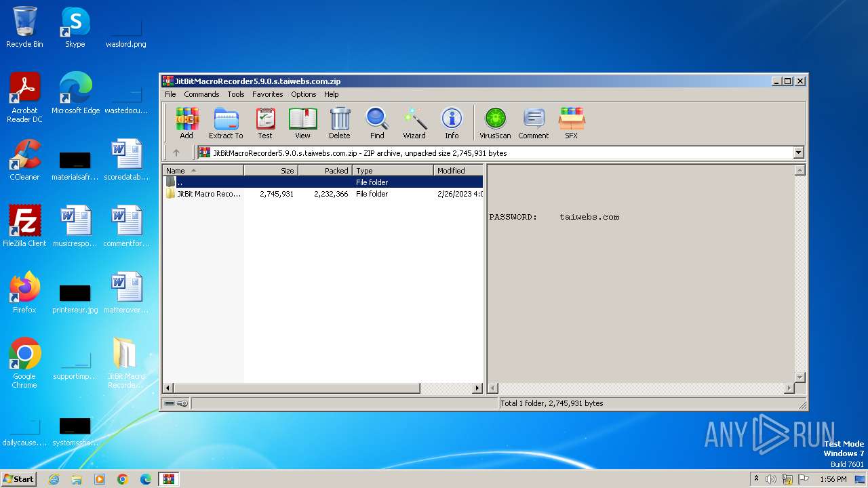Select the commentfor Word document
This screenshot has width=868, height=488.
tap(126, 226)
